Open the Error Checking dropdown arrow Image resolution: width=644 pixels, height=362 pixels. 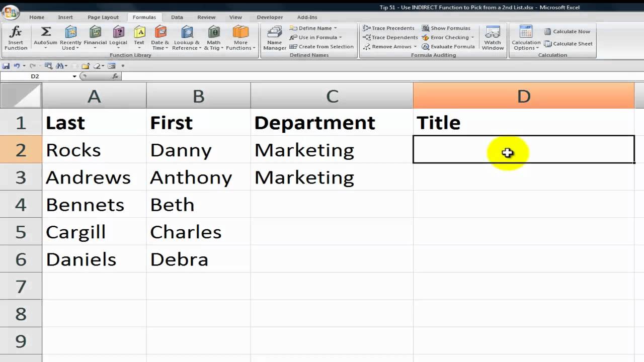473,38
